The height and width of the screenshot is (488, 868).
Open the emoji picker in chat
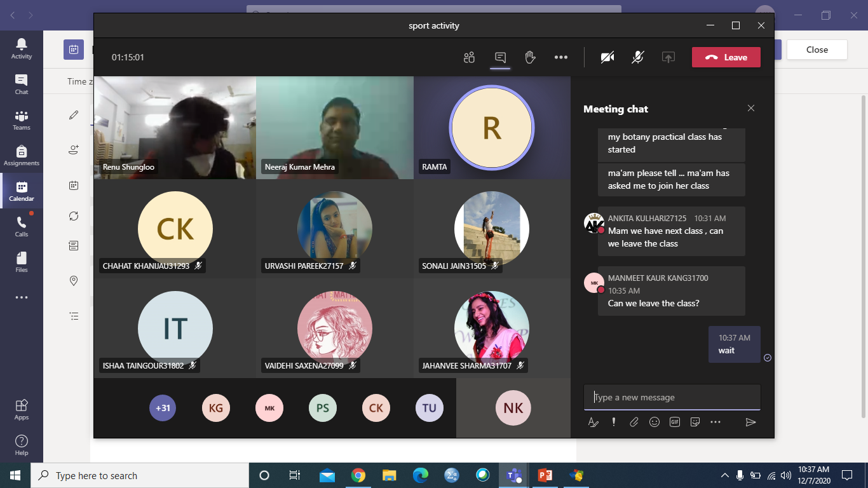[654, 422]
